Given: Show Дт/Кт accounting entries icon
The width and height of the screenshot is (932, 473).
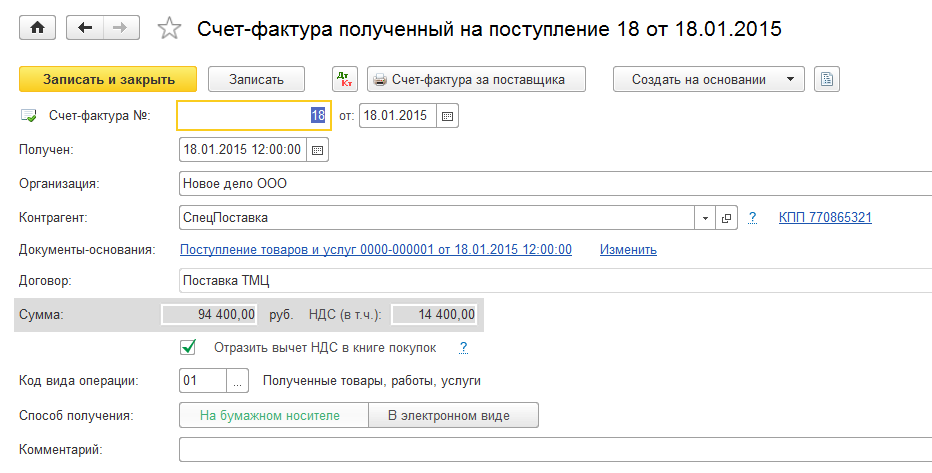Looking at the screenshot, I should coord(344,79).
